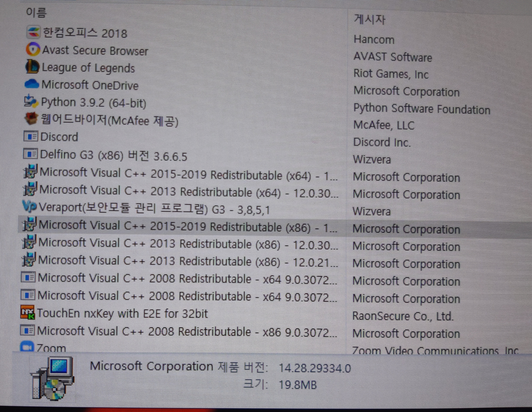Click the Visual C++ 2013 (x86) 12.0.21 icon
Screen dimensions: 532x412
(29, 259)
